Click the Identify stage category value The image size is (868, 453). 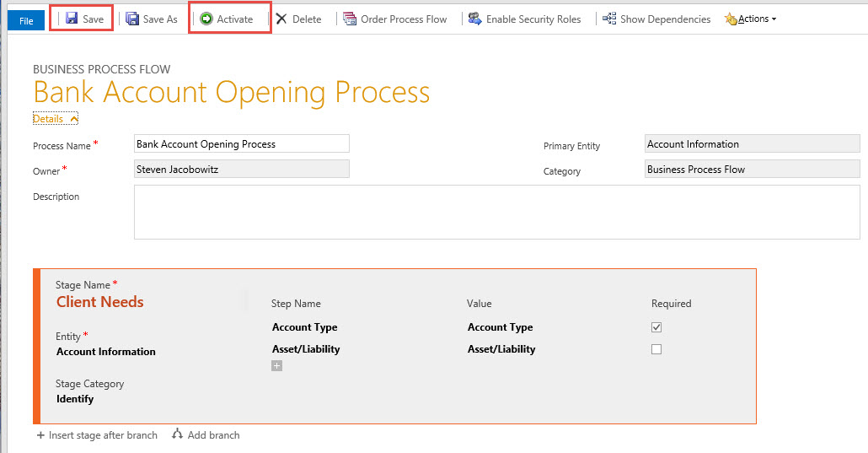point(75,399)
